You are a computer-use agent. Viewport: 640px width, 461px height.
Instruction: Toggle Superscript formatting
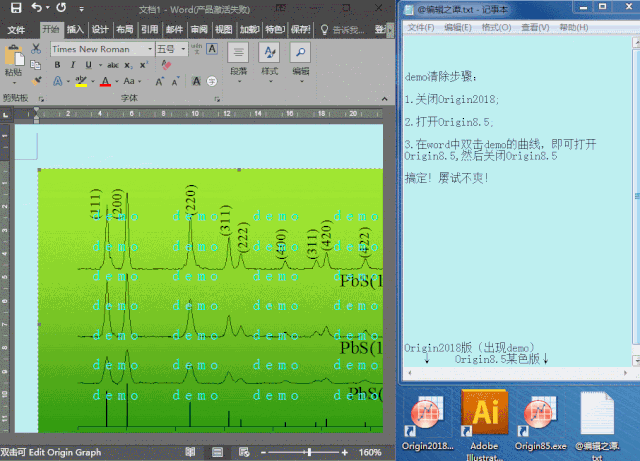coord(144,65)
